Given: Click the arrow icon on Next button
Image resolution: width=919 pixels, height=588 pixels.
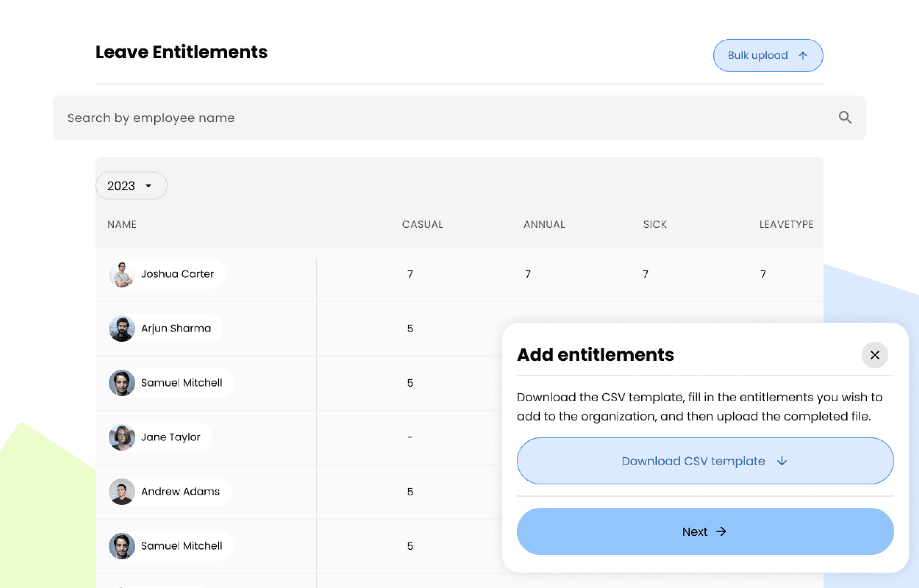Looking at the screenshot, I should 721,531.
